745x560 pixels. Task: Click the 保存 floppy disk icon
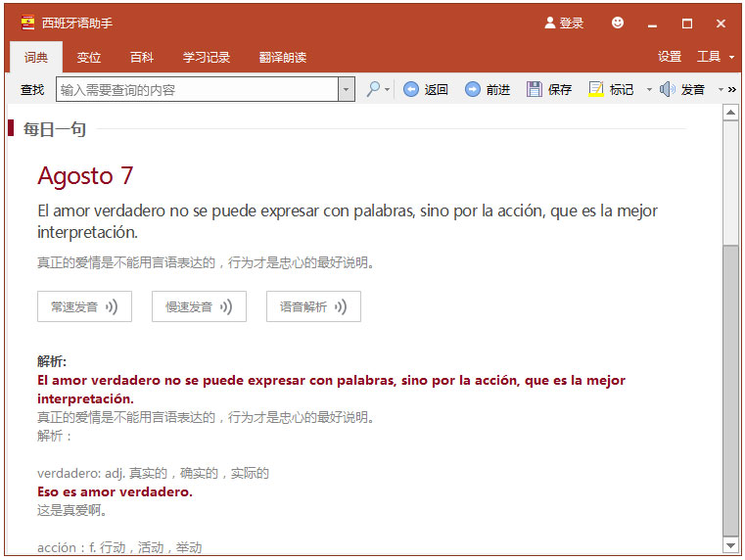tap(535, 89)
